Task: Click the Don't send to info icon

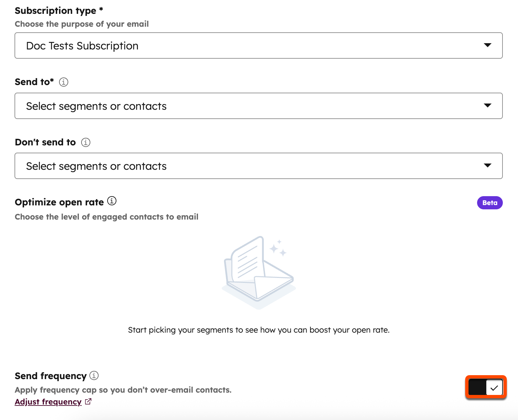Action: click(x=85, y=142)
